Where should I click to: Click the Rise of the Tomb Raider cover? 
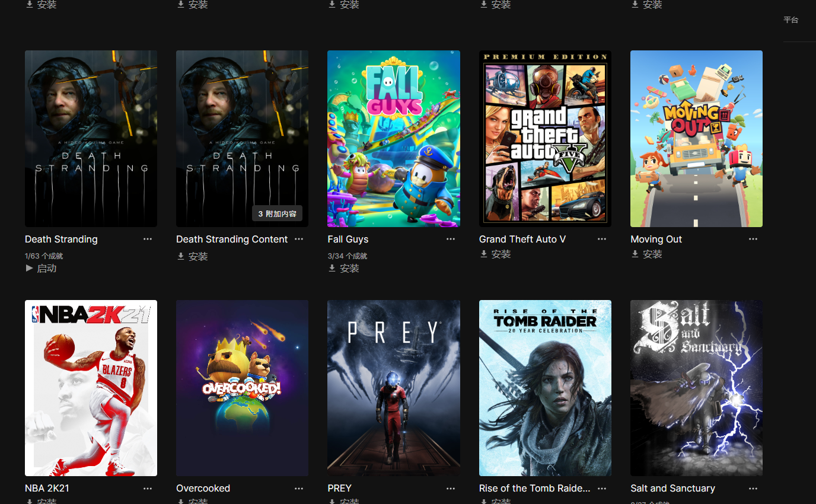545,388
